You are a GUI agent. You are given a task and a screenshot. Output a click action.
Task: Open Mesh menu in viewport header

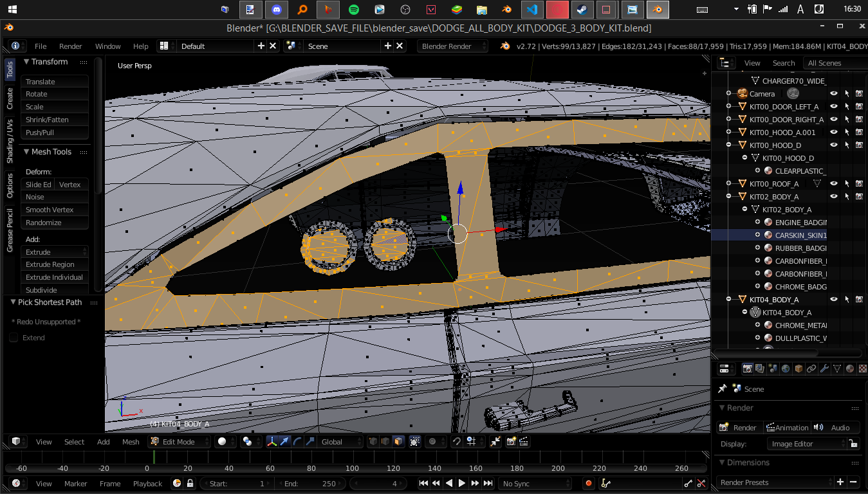coord(131,442)
